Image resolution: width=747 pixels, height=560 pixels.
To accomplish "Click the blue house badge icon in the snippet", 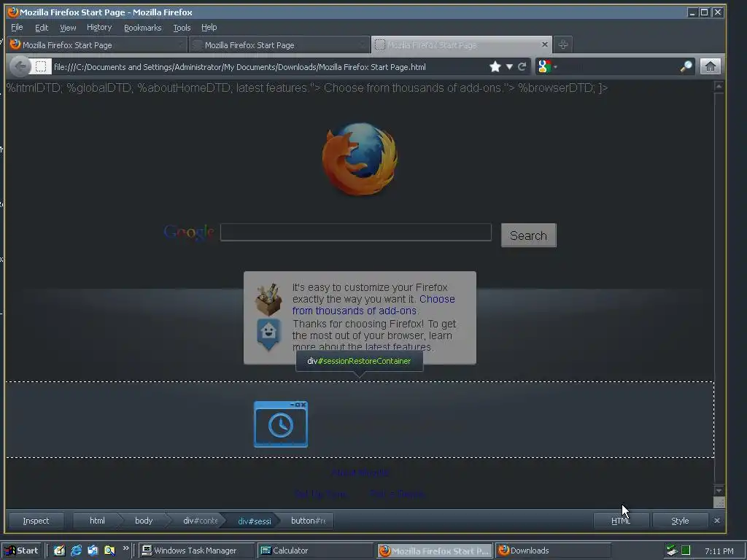I will coord(268,334).
